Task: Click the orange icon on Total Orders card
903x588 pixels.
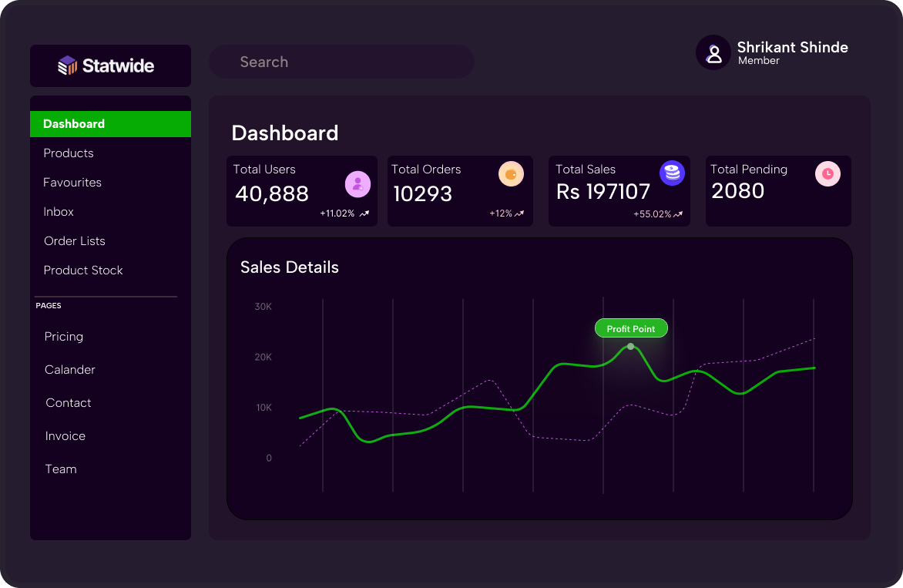Action: pyautogui.click(x=511, y=173)
